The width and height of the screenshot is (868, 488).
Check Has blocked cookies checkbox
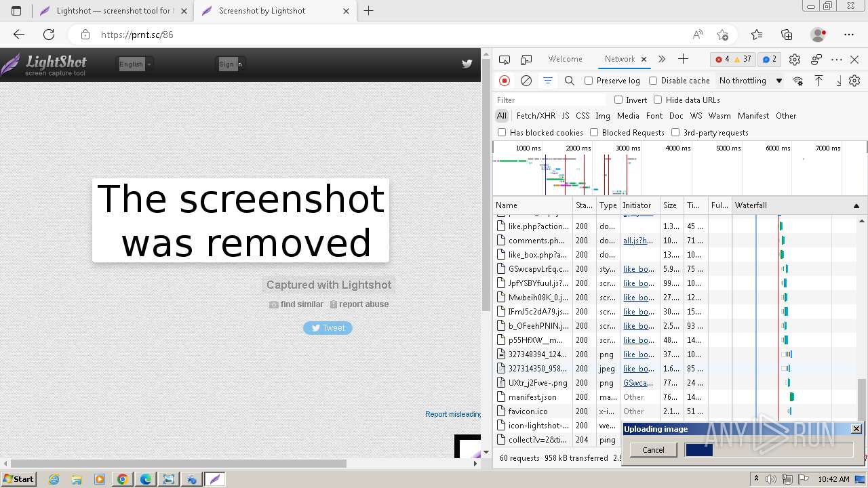pyautogui.click(x=502, y=132)
